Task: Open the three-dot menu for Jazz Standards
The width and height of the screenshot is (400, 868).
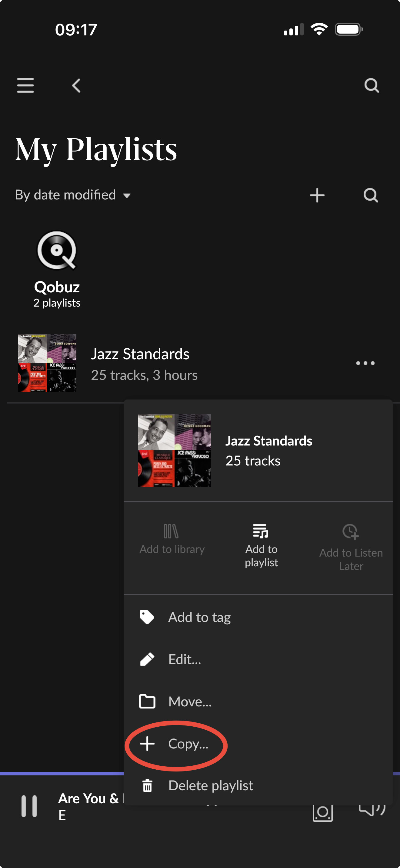Action: point(365,363)
